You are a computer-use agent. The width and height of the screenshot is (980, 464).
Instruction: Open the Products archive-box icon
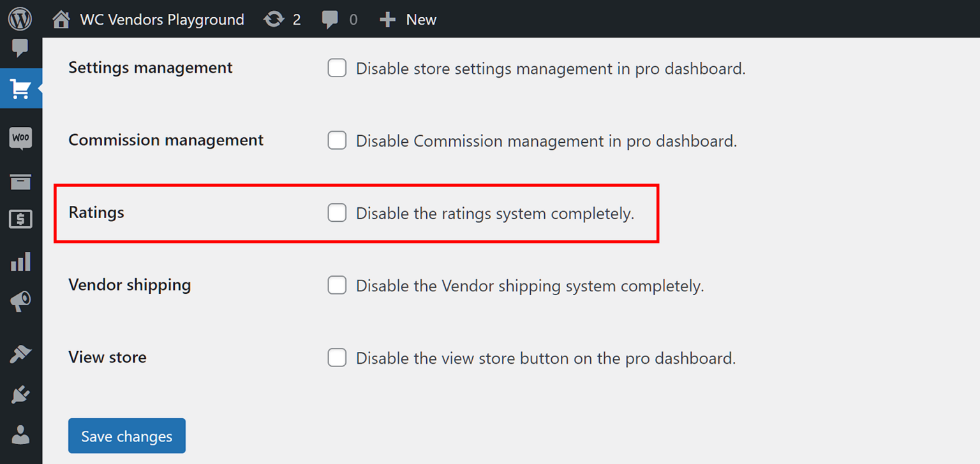pos(20,182)
